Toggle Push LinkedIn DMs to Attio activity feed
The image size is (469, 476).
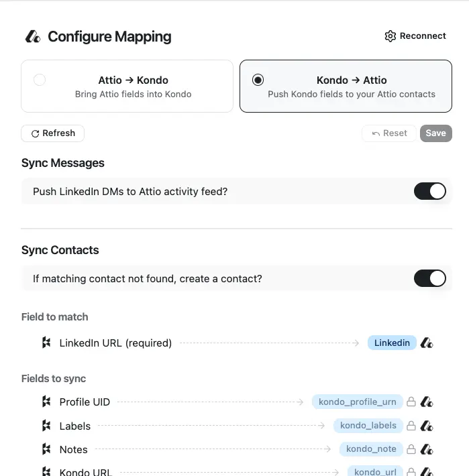[430, 191]
